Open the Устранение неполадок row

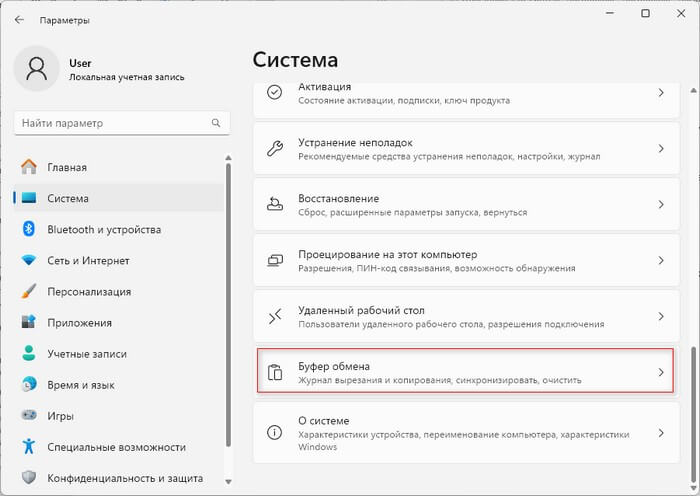[466, 148]
